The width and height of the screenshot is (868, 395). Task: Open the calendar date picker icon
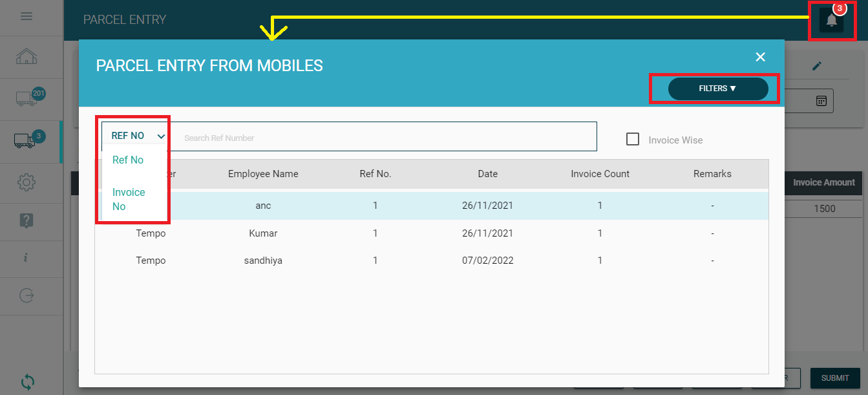pyautogui.click(x=821, y=101)
